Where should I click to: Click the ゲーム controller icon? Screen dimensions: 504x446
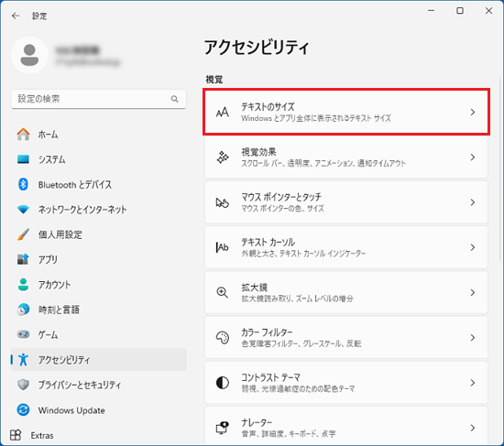pyautogui.click(x=23, y=334)
